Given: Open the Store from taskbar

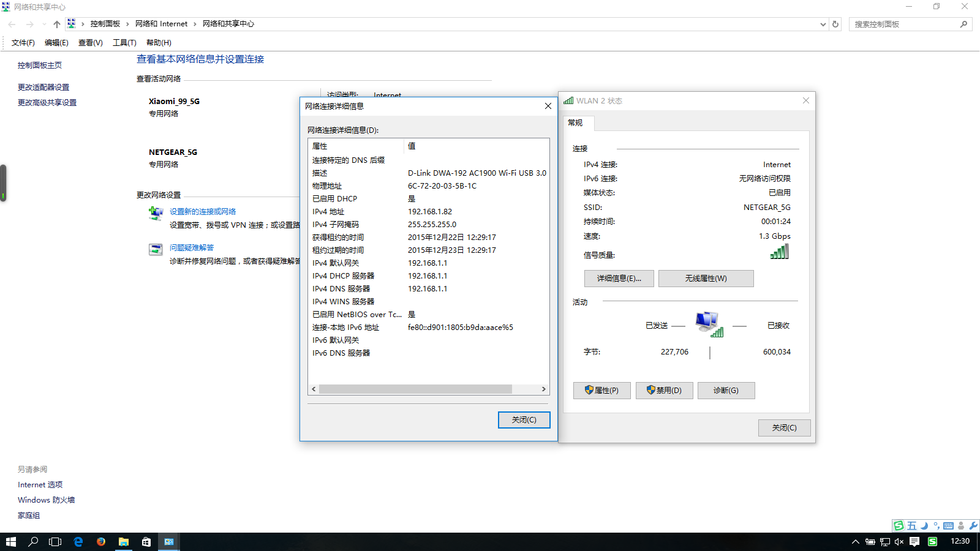Looking at the screenshot, I should (146, 542).
